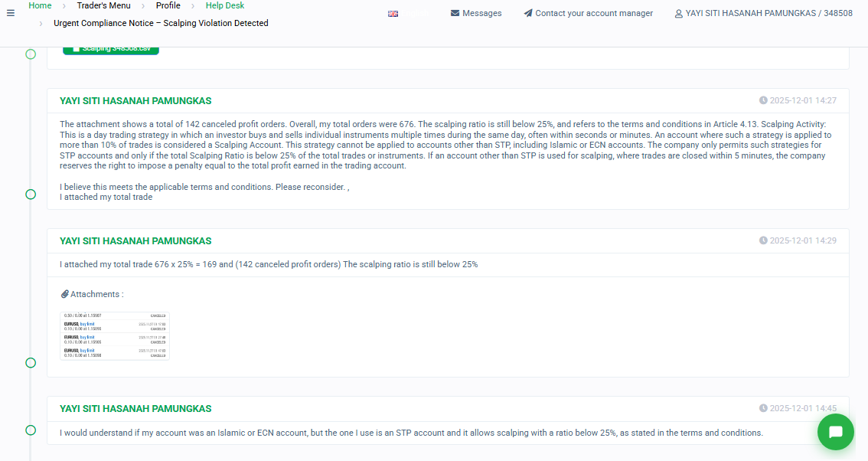
Task: Click the Attachments label
Action: pyautogui.click(x=97, y=294)
